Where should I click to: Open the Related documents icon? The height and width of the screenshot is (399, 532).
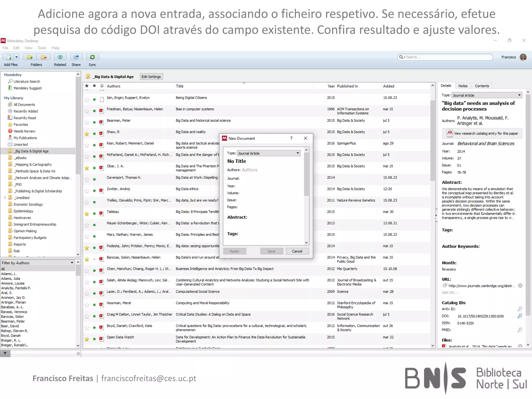[60, 57]
